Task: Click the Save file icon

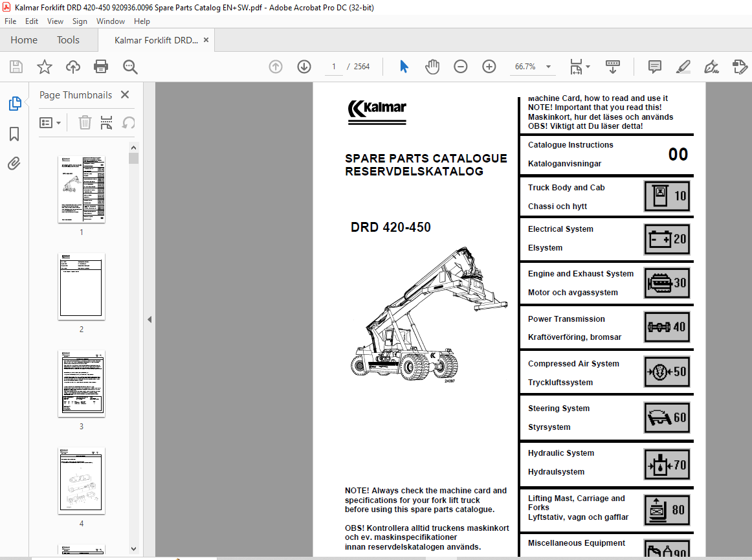Action: point(16,67)
